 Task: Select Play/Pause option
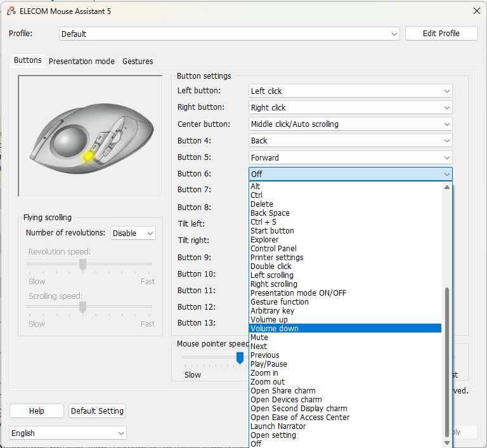pyautogui.click(x=346, y=364)
